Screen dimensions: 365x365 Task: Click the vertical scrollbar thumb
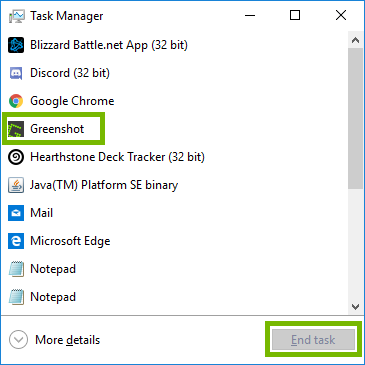[x=355, y=119]
